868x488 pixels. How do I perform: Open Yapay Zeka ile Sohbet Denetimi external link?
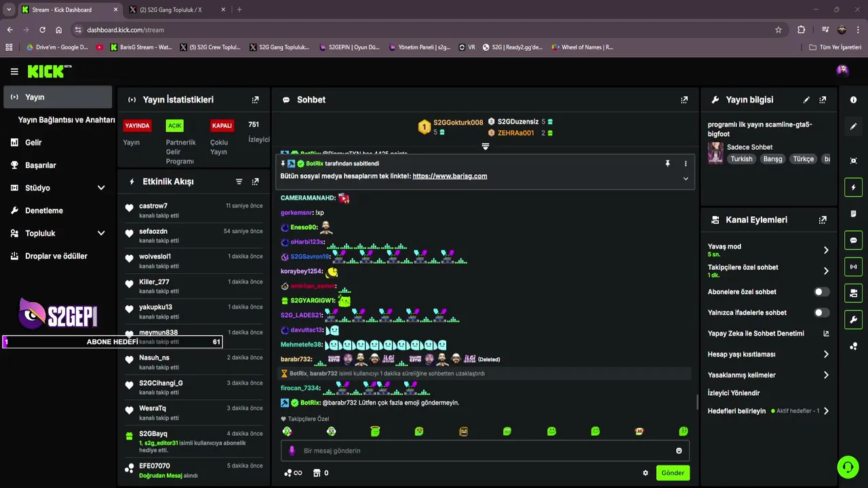[826, 333]
